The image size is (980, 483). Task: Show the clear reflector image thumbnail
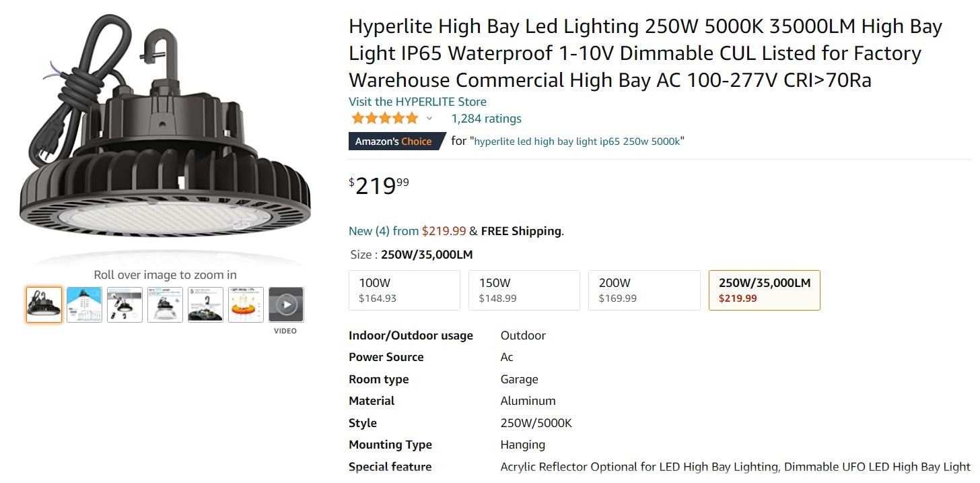[165, 304]
